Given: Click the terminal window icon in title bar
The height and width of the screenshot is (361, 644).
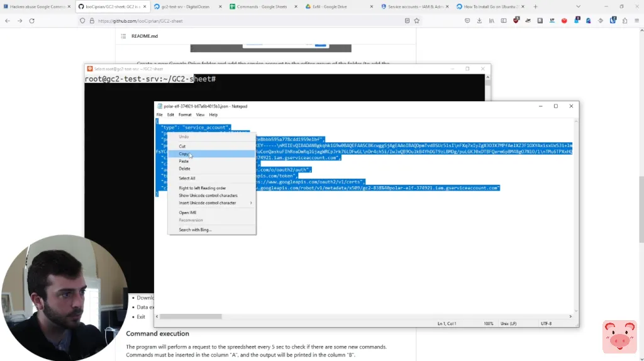Looking at the screenshot, I should (x=90, y=69).
